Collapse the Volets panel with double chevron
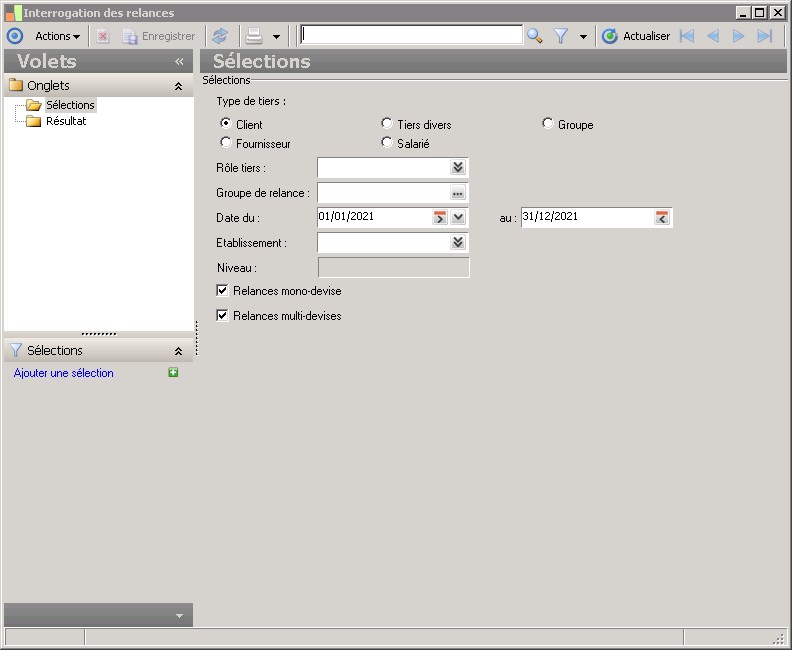The height and width of the screenshot is (650, 792). (x=179, y=62)
